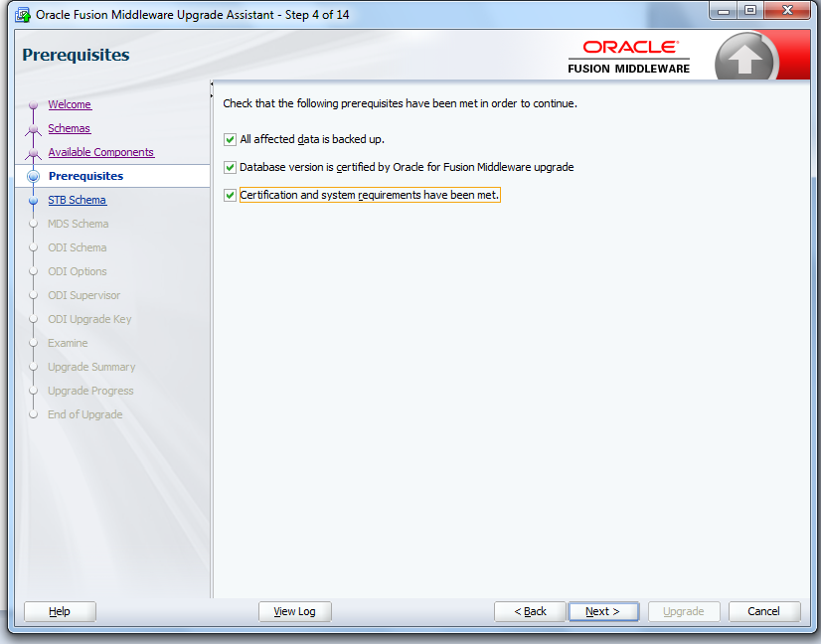Click the Examine step

pyautogui.click(x=68, y=343)
